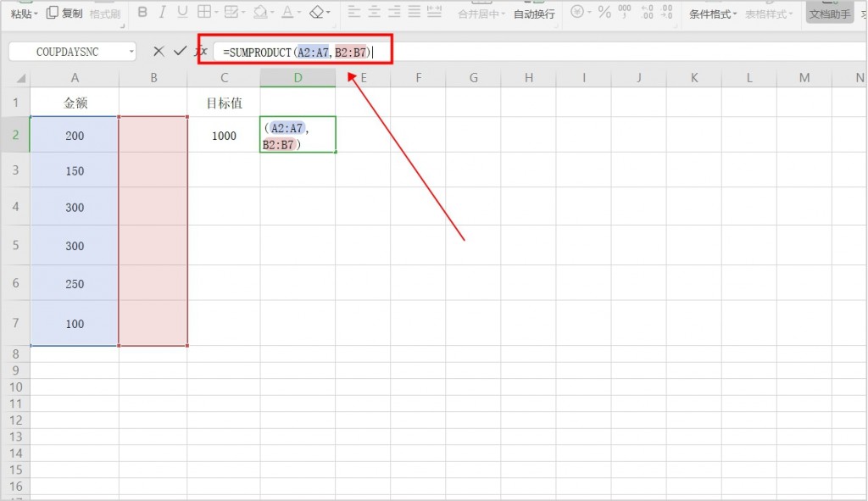Click the Bold formatting icon
This screenshot has width=868, height=501.
click(142, 13)
